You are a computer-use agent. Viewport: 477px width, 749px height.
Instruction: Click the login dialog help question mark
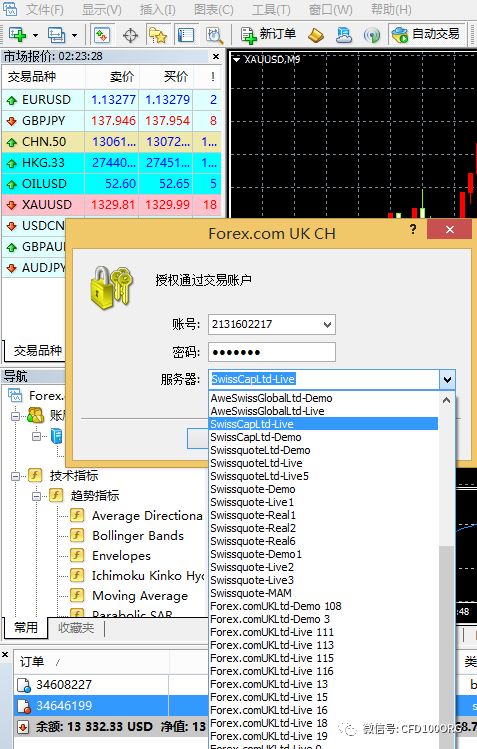(413, 229)
